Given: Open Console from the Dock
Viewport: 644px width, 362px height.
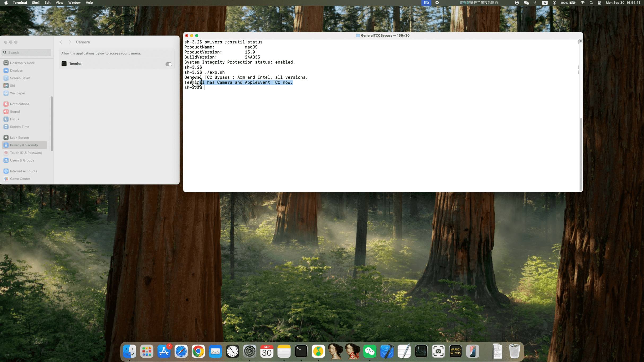Looking at the screenshot, I should 455,351.
